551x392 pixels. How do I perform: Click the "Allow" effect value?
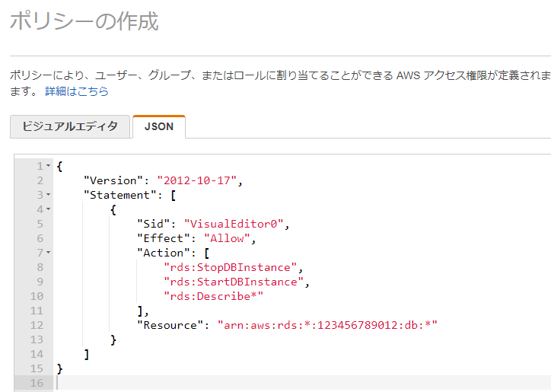coord(227,238)
